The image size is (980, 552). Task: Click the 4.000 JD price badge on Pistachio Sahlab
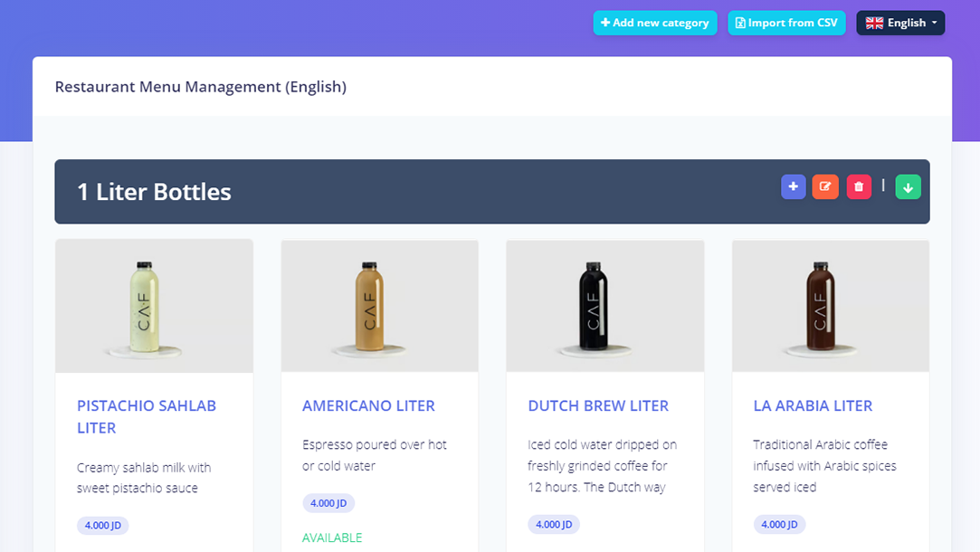point(103,525)
